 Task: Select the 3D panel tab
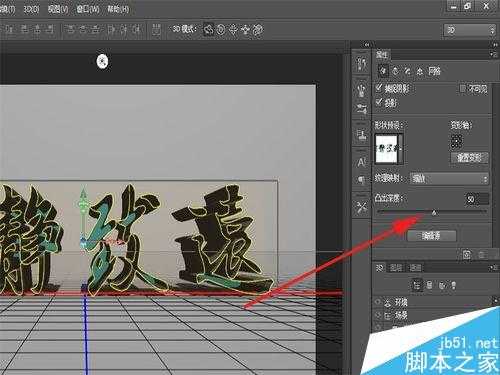pos(380,267)
